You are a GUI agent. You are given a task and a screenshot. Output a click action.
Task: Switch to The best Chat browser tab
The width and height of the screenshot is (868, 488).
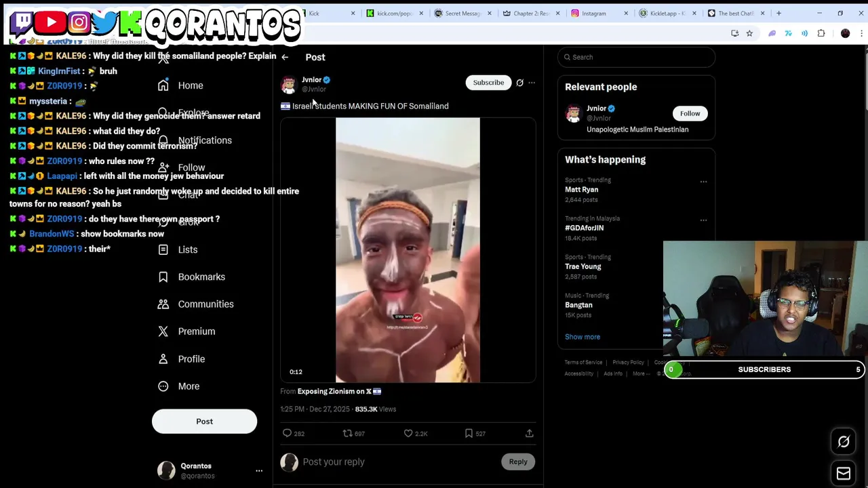tap(736, 13)
